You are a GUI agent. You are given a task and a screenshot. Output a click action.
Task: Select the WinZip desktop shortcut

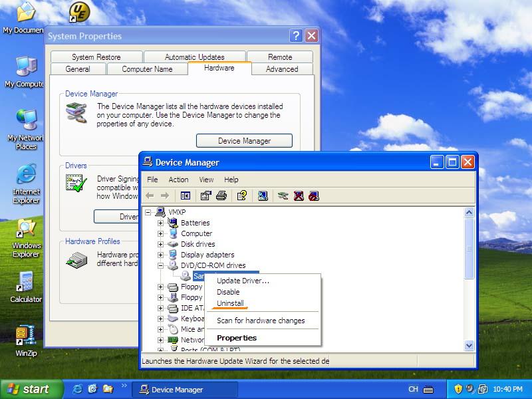coord(26,341)
